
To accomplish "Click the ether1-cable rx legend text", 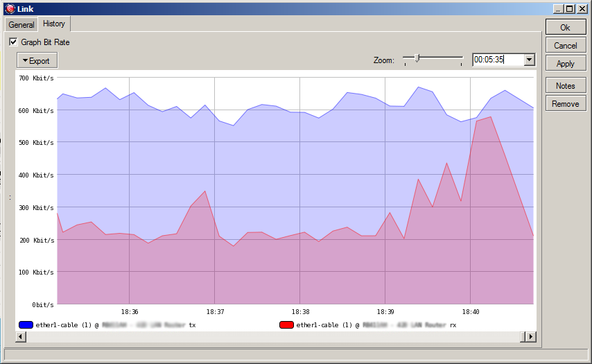I will click(376, 324).
